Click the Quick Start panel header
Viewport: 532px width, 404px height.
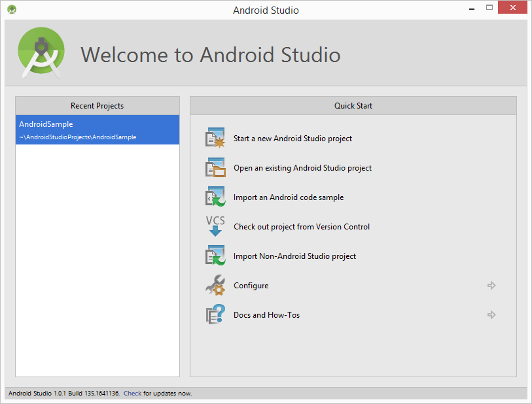pyautogui.click(x=353, y=105)
